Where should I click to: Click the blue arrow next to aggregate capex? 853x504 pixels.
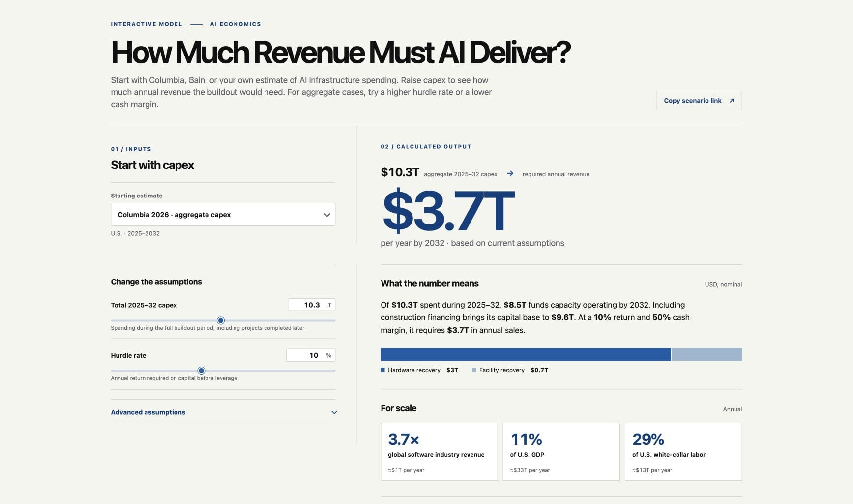[510, 173]
